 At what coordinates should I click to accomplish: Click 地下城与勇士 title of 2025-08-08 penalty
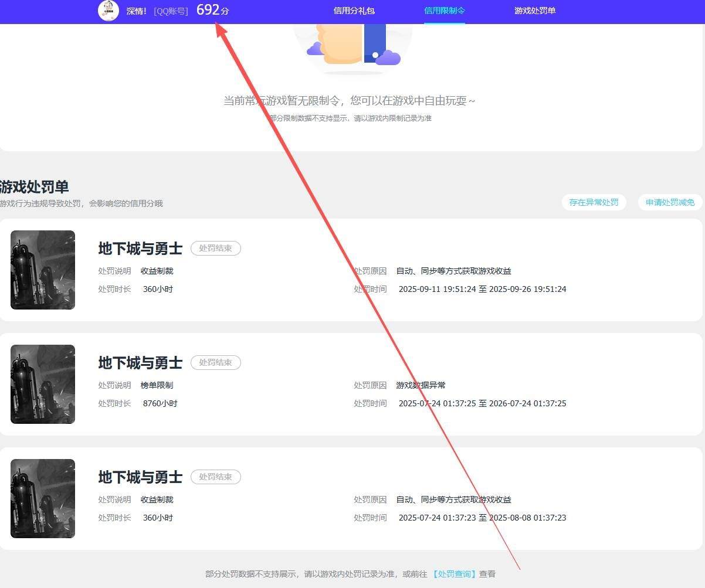(140, 477)
